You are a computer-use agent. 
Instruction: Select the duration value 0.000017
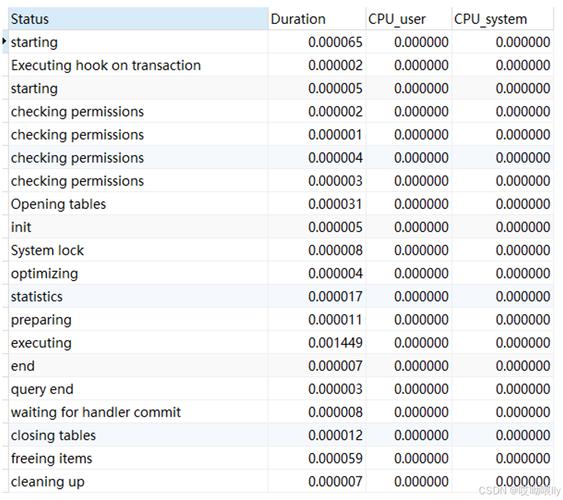(335, 296)
